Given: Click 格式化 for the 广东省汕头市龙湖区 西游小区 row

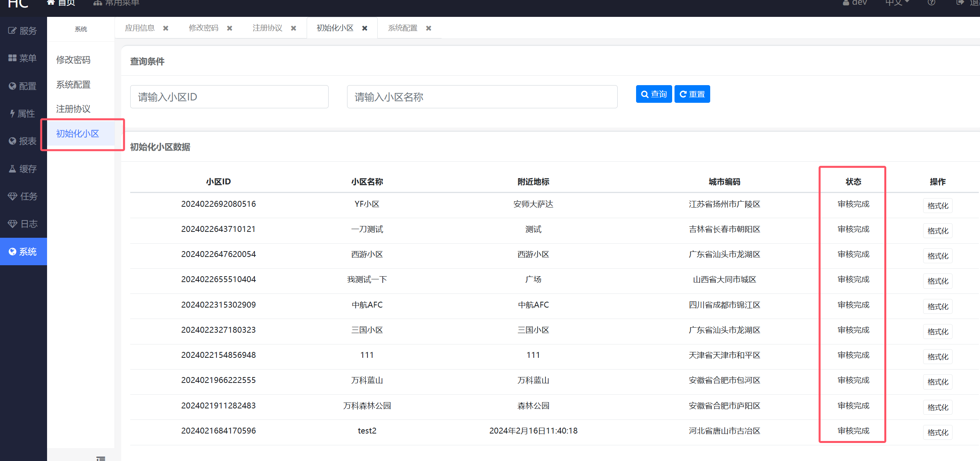Looking at the screenshot, I should tap(938, 256).
